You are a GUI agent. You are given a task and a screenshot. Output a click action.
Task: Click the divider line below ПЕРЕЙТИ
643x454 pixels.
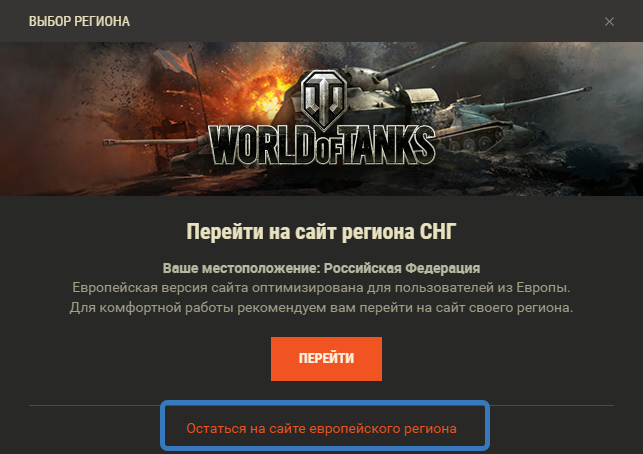tap(321, 406)
